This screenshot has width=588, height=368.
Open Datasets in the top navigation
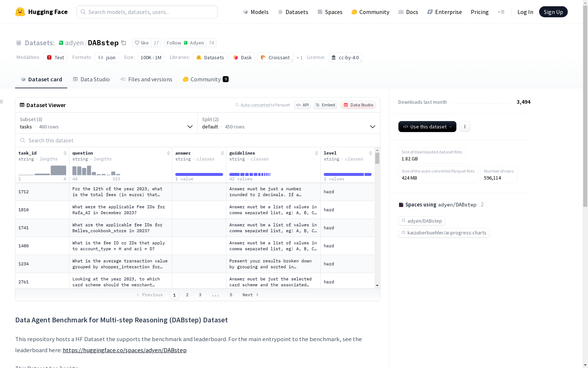[293, 12]
